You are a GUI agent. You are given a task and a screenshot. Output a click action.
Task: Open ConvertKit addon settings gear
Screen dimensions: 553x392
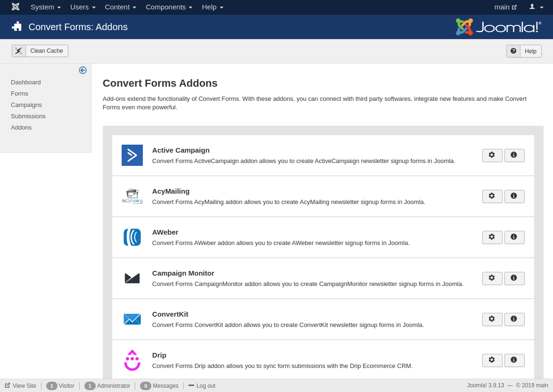tap(492, 319)
